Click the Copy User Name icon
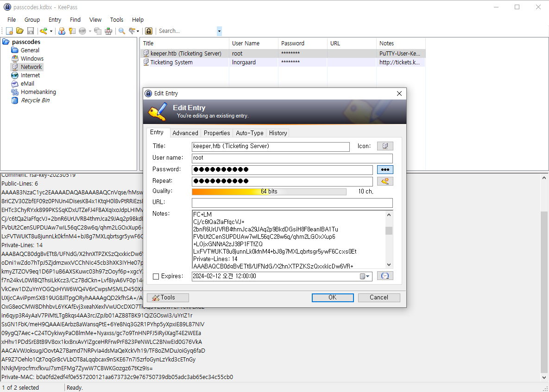This screenshot has width=549, height=392. 62,31
